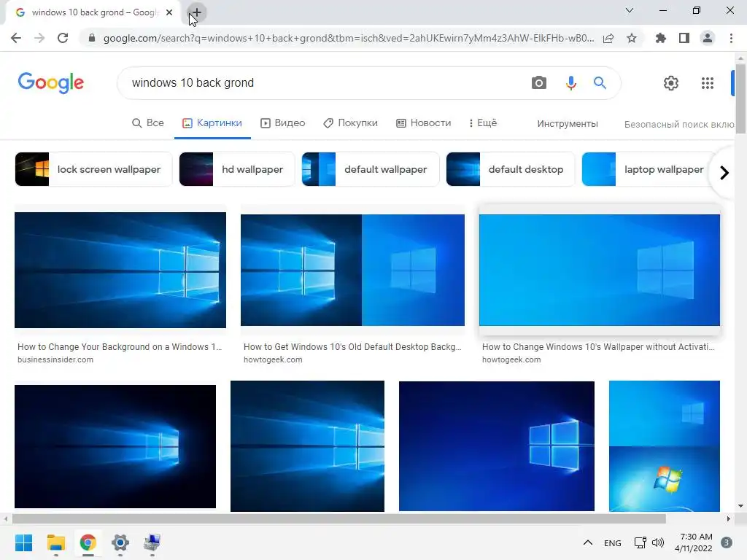Open Новости tab
Image resolution: width=747 pixels, height=560 pixels.
(424, 122)
